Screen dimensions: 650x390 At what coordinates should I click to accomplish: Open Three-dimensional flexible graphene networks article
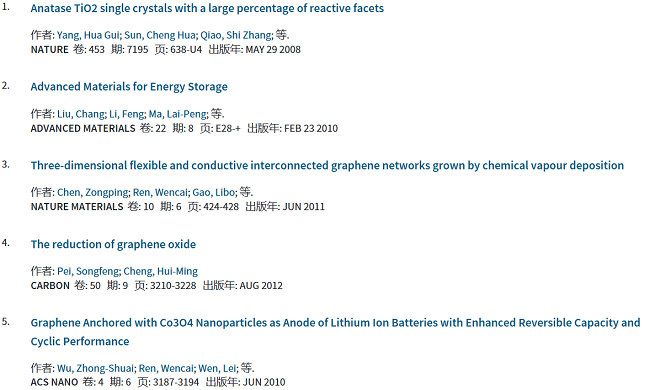(327, 165)
